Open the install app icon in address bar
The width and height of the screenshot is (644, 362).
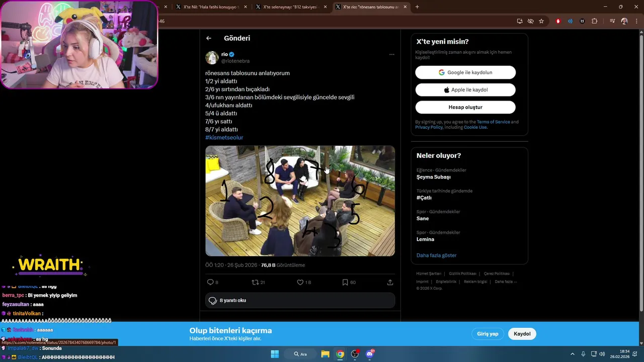[x=520, y=21]
